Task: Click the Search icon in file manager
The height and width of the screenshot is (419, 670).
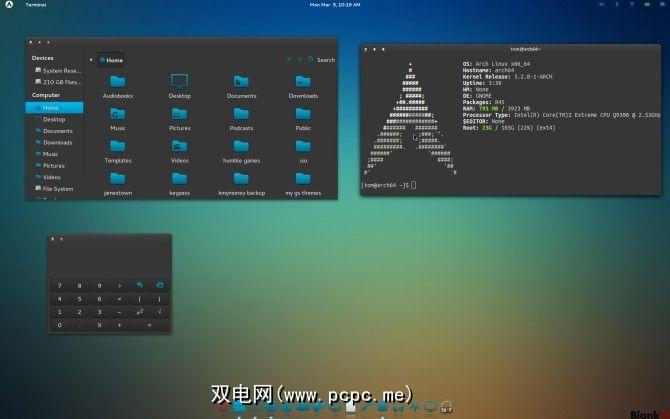Action: [311, 59]
